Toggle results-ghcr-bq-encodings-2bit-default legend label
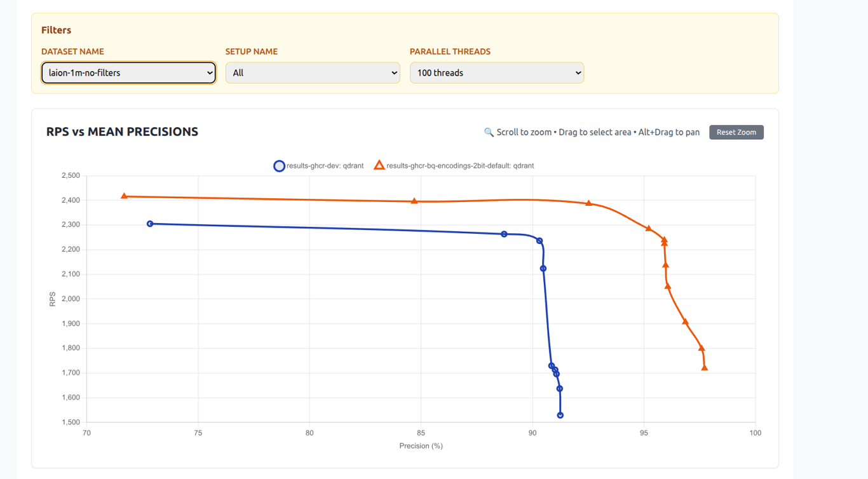The height and width of the screenshot is (479, 868). [x=460, y=166]
